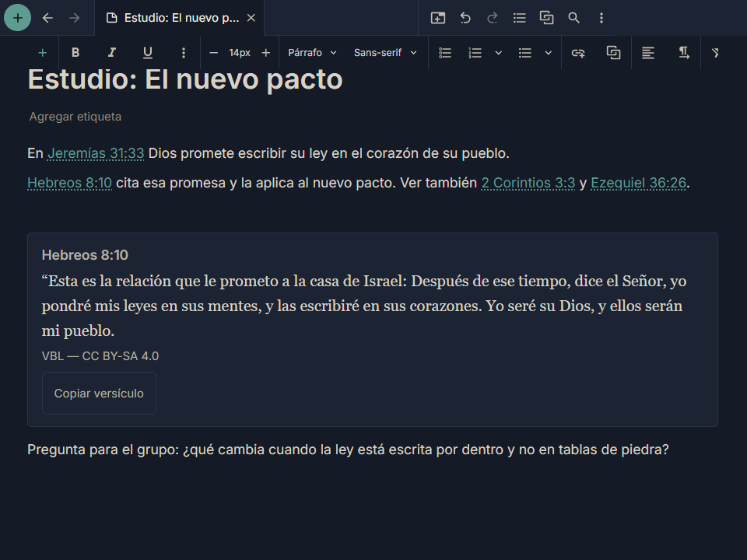Open the Sans-serif font dropdown
Screen dimensions: 747x560
(x=385, y=53)
